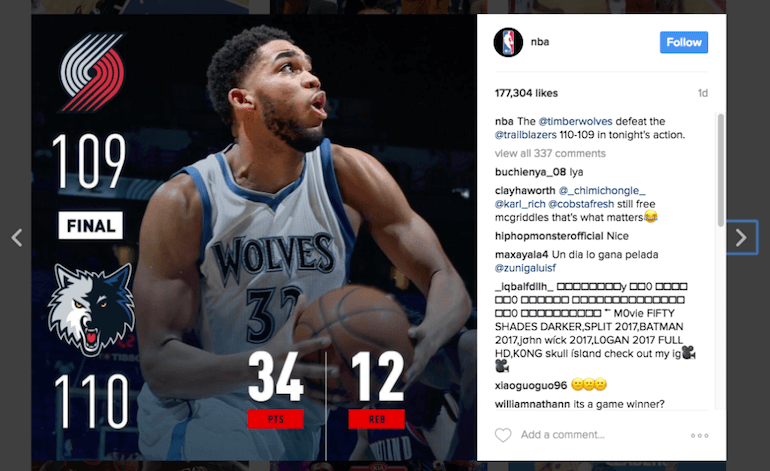This screenshot has width=770, height=471.
Task: Click the comments scrollbar thumb
Action: point(721,170)
